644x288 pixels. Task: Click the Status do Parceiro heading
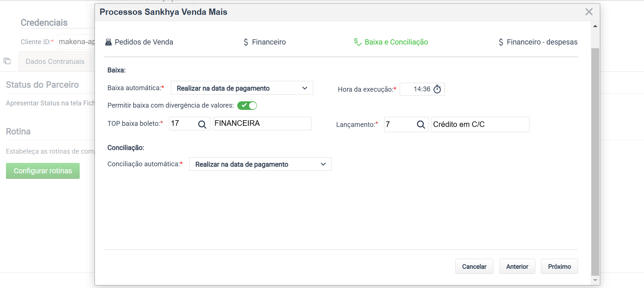click(x=42, y=85)
